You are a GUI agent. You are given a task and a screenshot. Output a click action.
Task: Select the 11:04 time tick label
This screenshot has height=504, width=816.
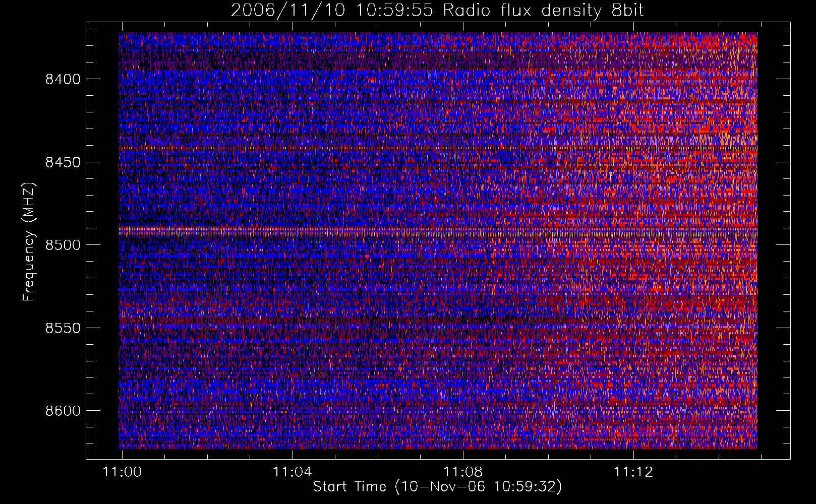(x=293, y=472)
